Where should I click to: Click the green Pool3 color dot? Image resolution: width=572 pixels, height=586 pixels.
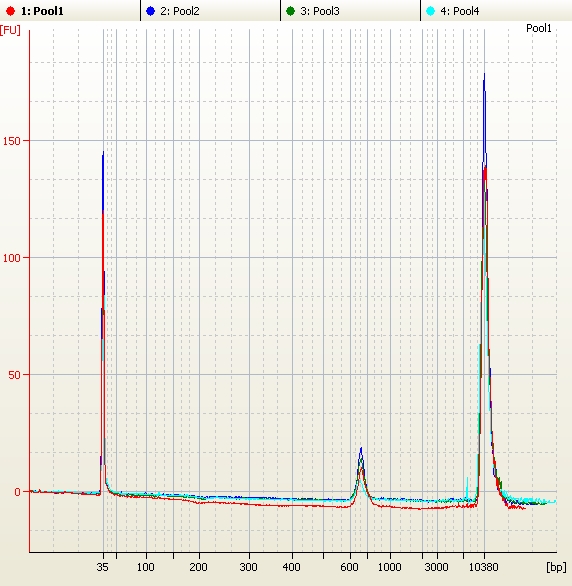pos(290,11)
